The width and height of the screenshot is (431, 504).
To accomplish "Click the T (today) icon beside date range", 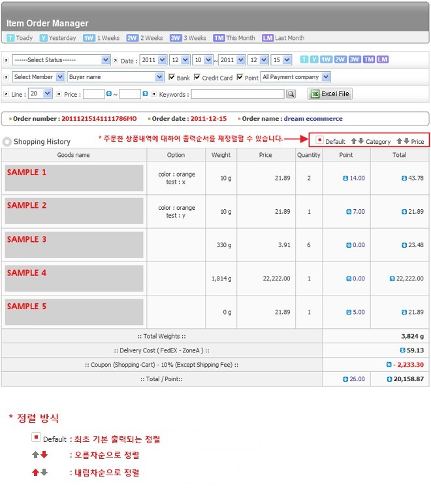I will point(304,59).
